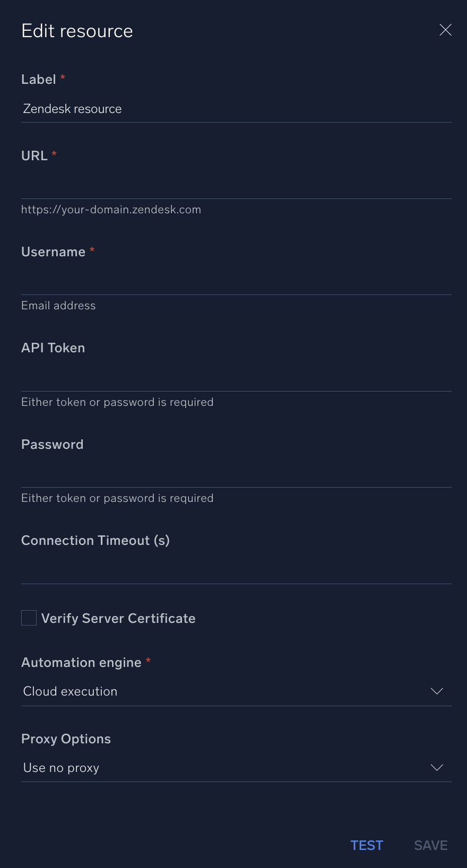The height and width of the screenshot is (868, 467).
Task: Click the TEST button
Action: click(367, 845)
